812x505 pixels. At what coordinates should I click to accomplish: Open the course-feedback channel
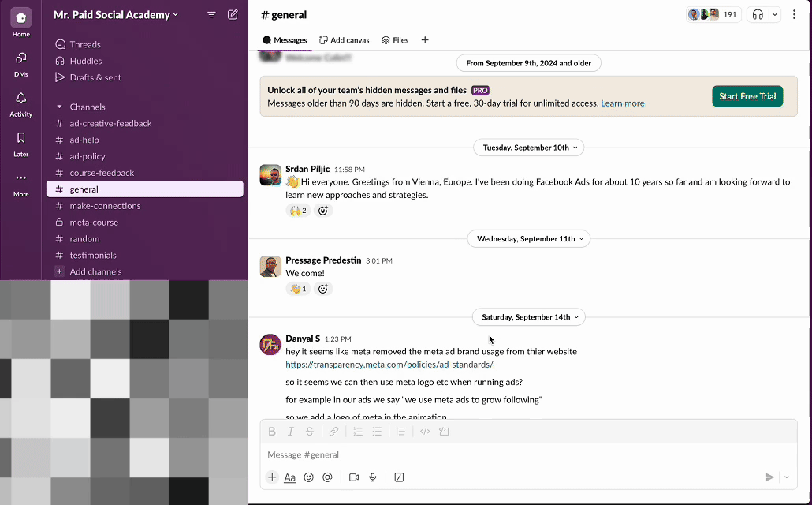(144, 173)
